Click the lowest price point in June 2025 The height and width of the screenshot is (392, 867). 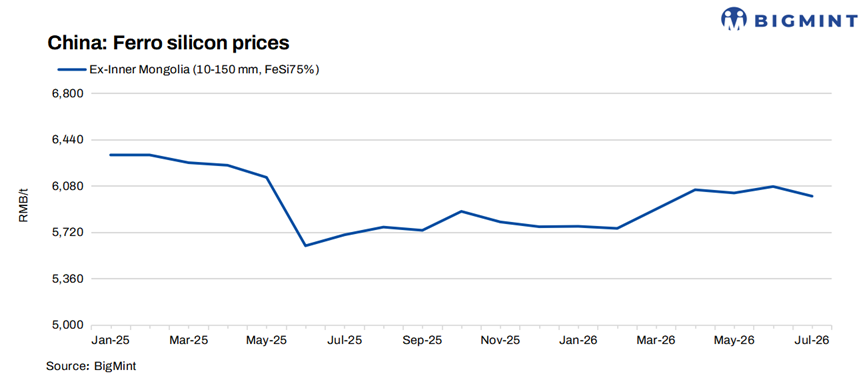pyautogui.click(x=306, y=245)
